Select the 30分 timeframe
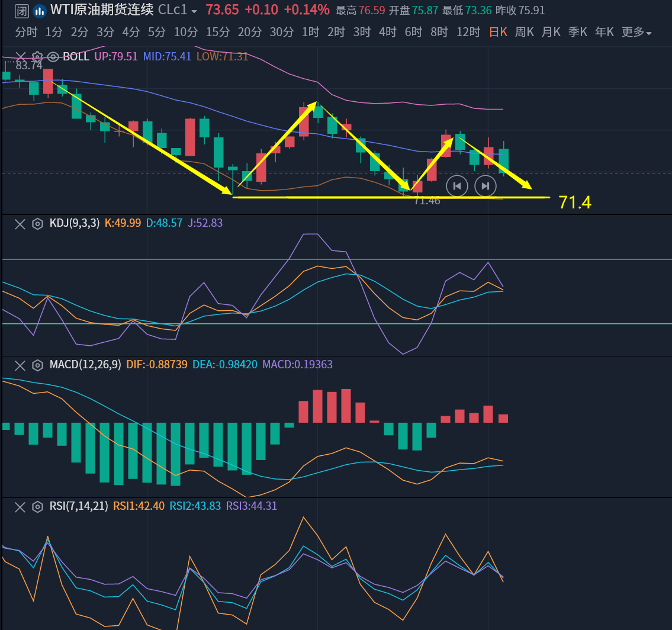The image size is (672, 630). tap(282, 32)
